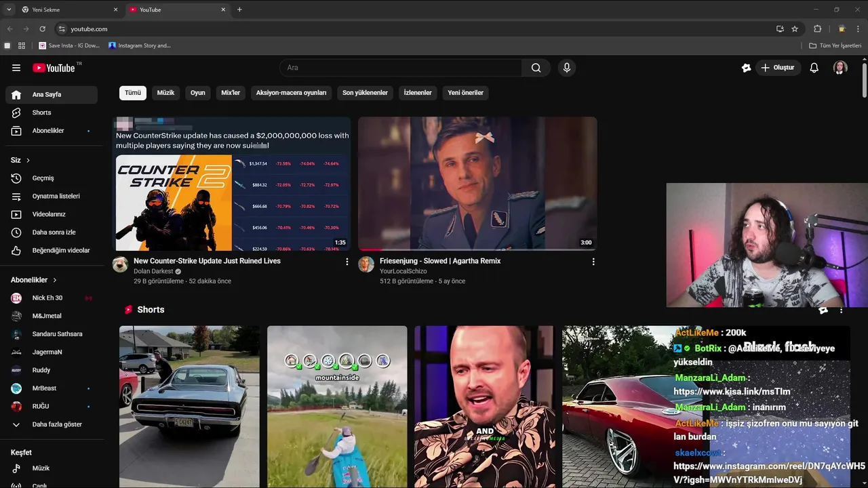Open YourLocalSchizo channel avatar
The width and height of the screenshot is (868, 488).
pyautogui.click(x=366, y=264)
